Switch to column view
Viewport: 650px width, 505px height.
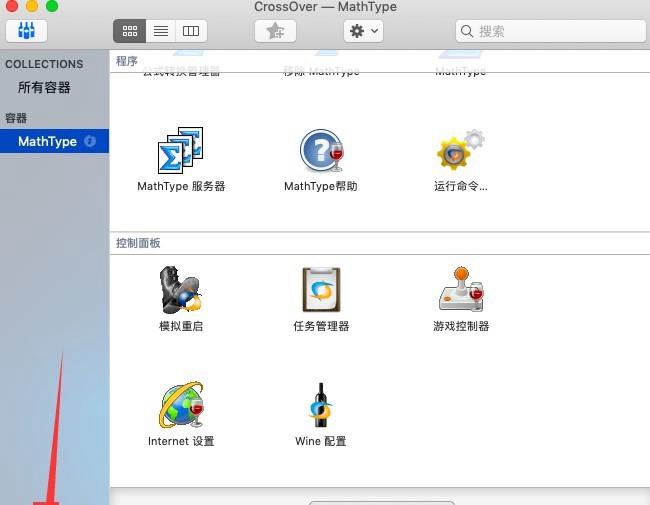click(191, 31)
